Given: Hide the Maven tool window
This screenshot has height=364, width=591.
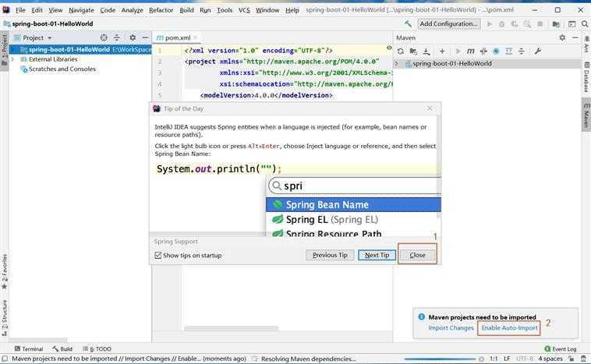Looking at the screenshot, I should pyautogui.click(x=575, y=37).
